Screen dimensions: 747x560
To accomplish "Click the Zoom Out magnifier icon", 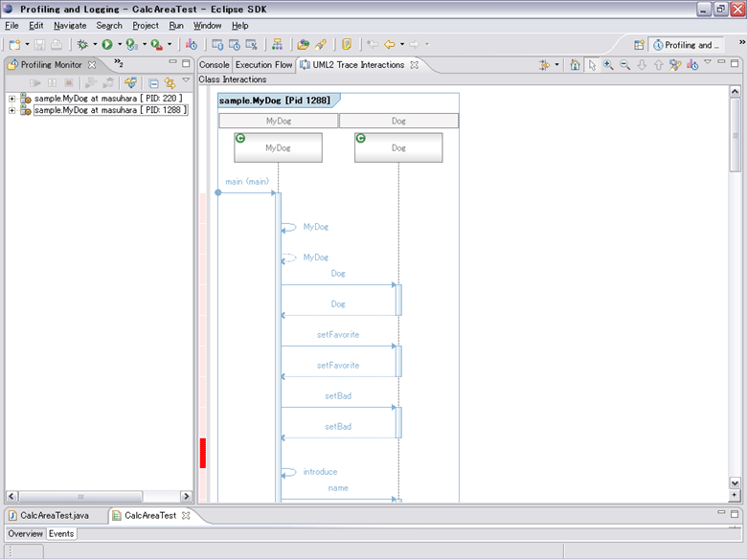I will [625, 65].
